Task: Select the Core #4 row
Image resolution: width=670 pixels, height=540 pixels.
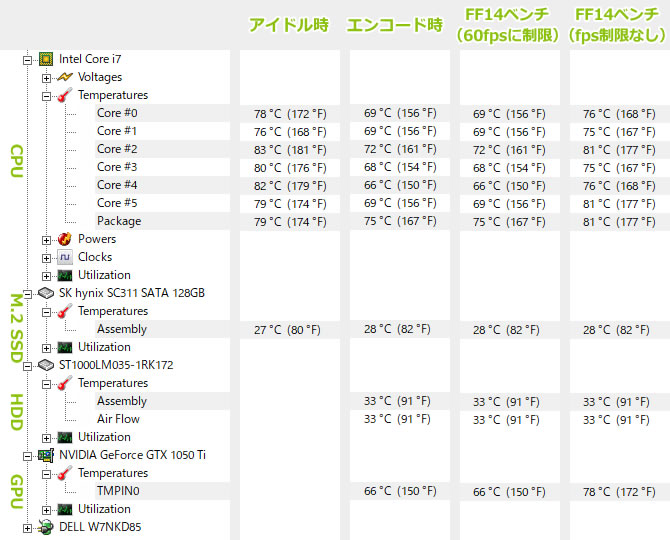Action: pos(162,185)
